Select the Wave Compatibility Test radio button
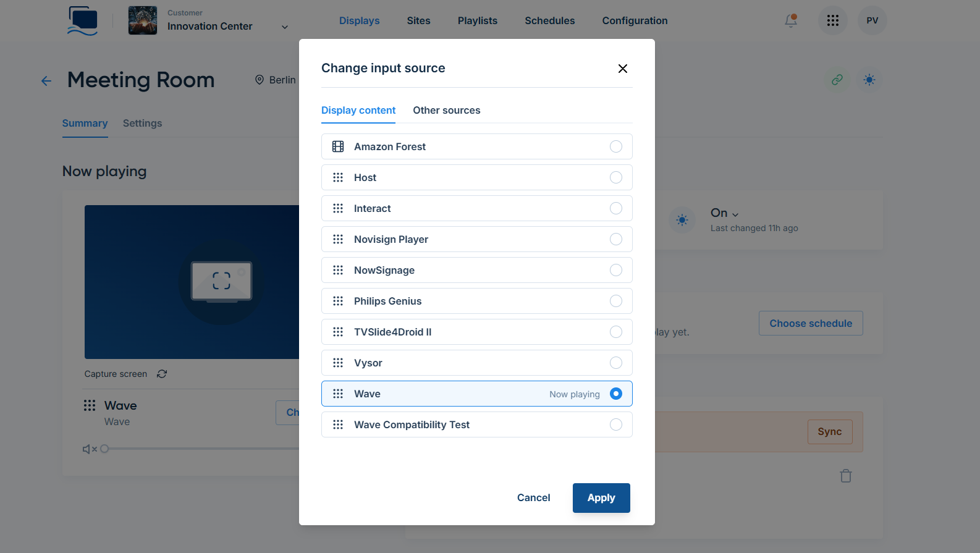Image resolution: width=980 pixels, height=553 pixels. pyautogui.click(x=616, y=424)
